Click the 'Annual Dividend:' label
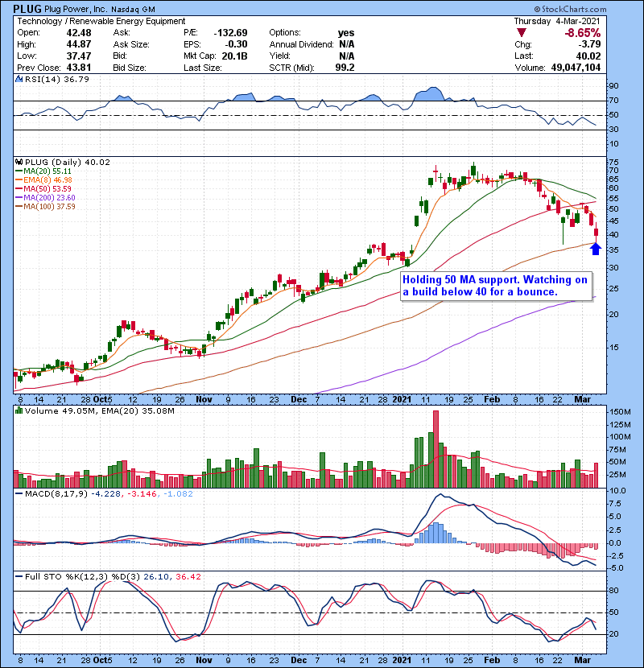This screenshot has height=668, width=644. point(301,44)
